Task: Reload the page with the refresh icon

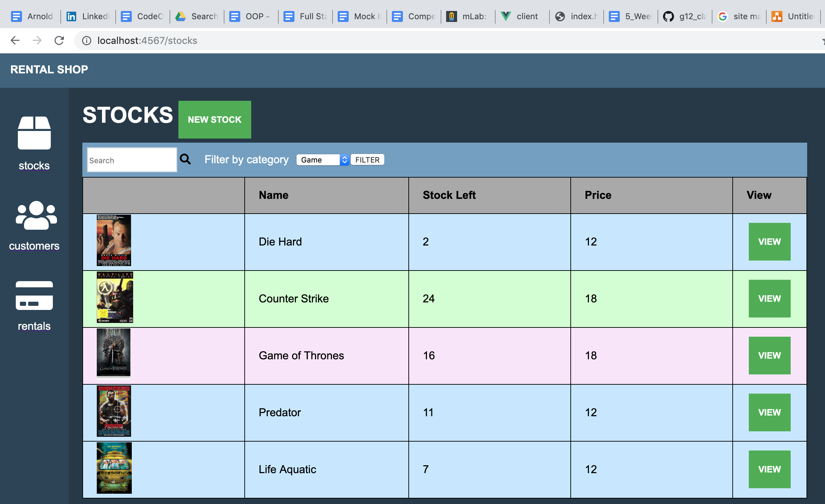Action: [x=59, y=40]
